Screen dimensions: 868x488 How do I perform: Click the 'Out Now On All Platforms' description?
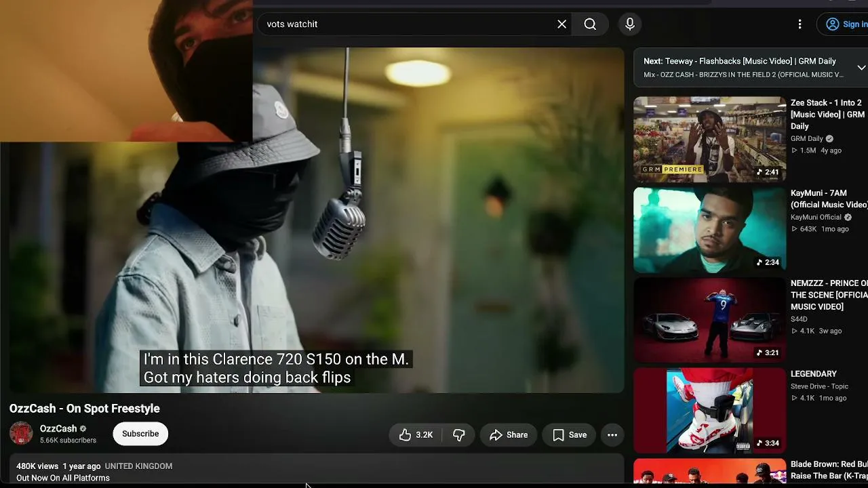(x=63, y=478)
